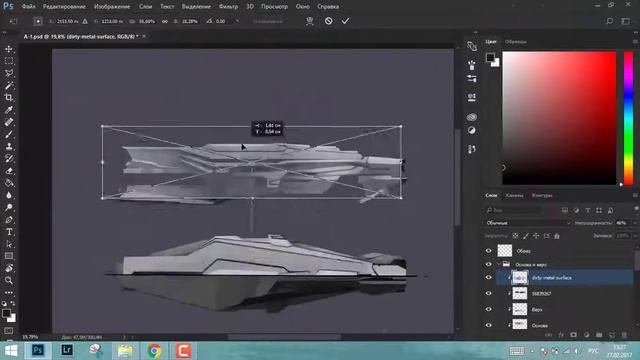Select the Rectangular Marquee tool
Screen dimensions: 640x360
pyautogui.click(x=9, y=61)
